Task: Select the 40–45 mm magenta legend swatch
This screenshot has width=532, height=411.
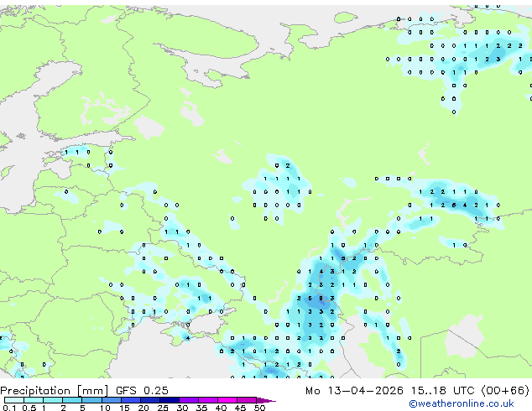Action: tap(227, 400)
